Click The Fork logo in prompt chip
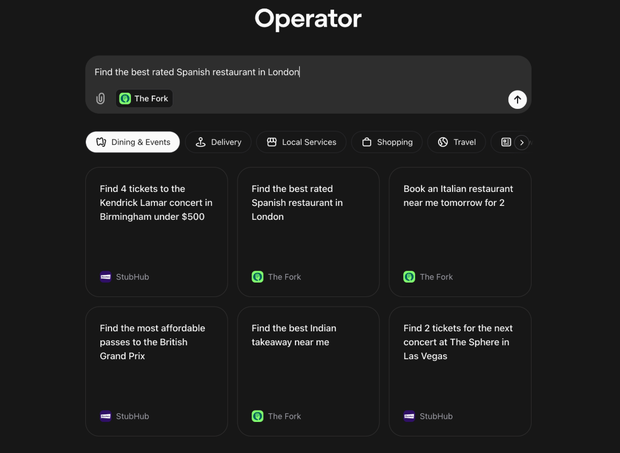This screenshot has height=453, width=620. click(x=125, y=98)
